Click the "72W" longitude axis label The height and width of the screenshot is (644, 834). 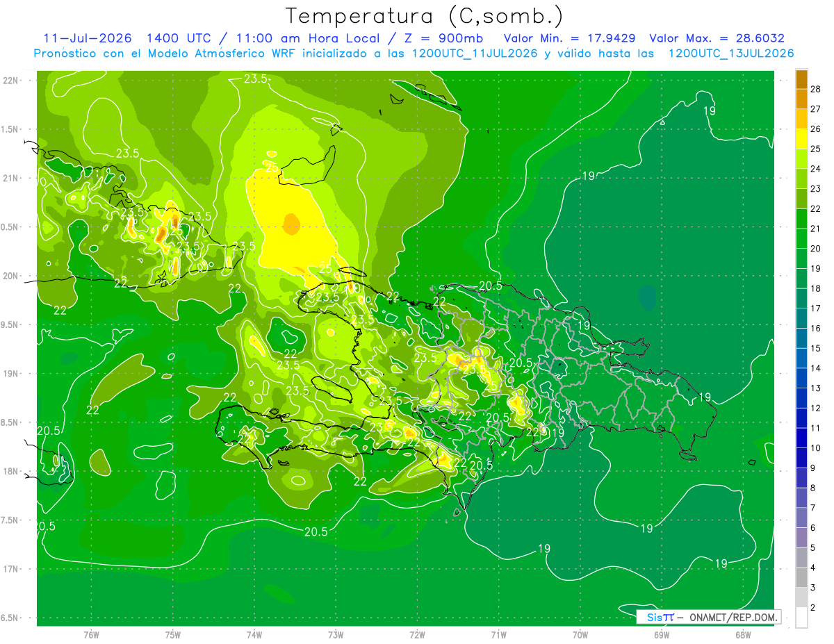tap(417, 634)
